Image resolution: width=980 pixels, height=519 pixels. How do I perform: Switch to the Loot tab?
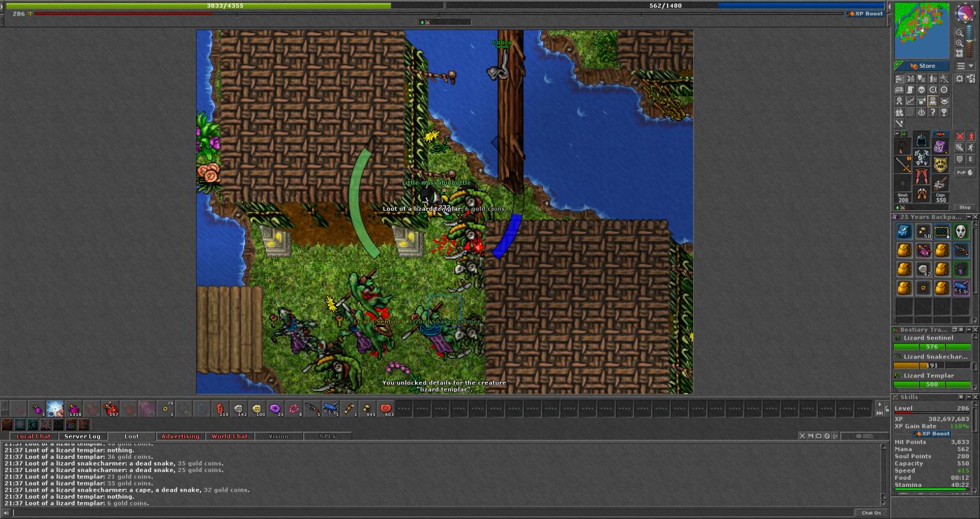coord(131,436)
